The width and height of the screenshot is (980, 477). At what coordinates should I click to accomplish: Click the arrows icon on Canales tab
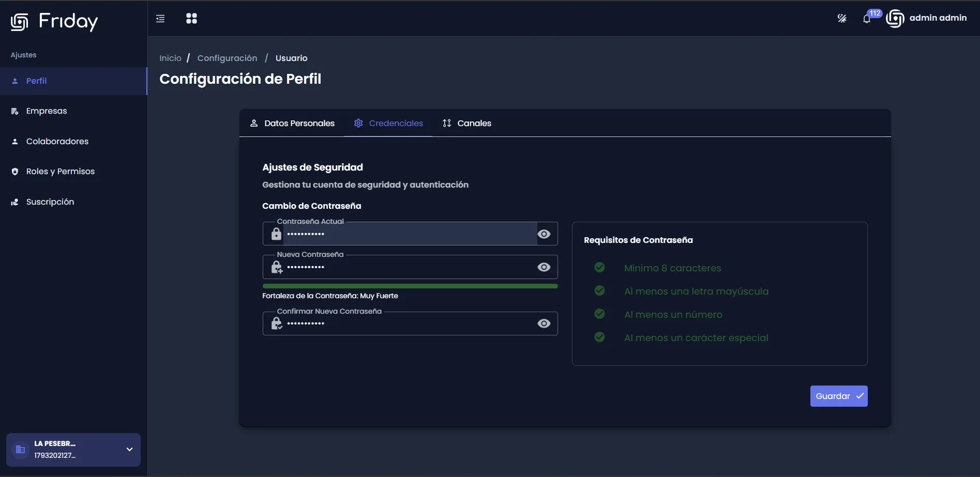447,123
